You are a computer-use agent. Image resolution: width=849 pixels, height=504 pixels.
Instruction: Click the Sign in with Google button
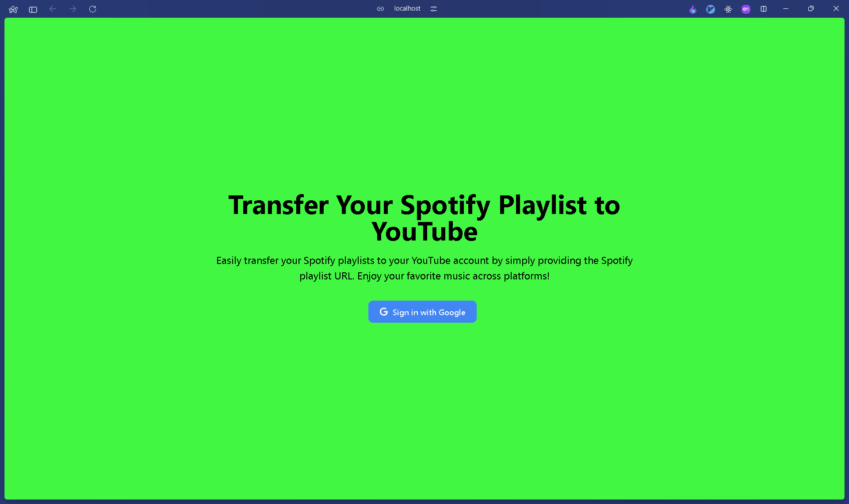click(422, 312)
